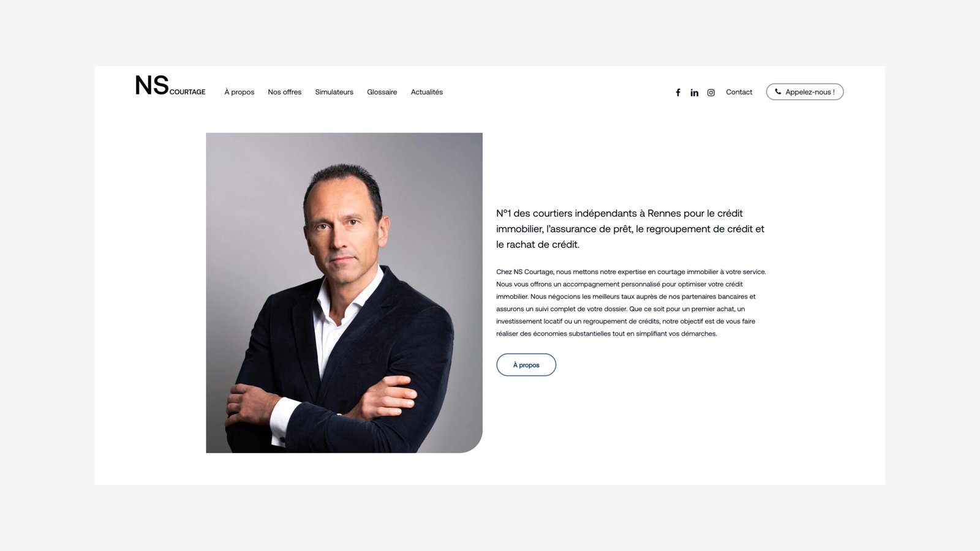Click the outlined À propos button under the paragraph
This screenshot has width=980, height=551.
coord(526,365)
